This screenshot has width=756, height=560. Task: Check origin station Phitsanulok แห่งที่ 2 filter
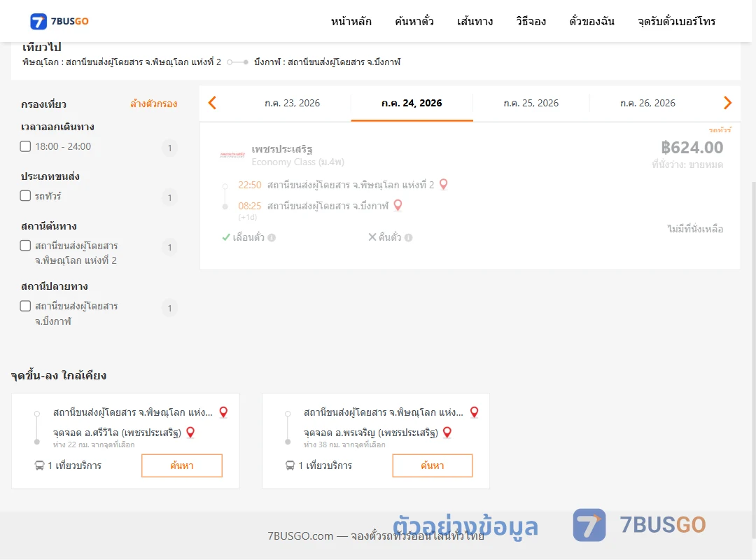coord(26,246)
